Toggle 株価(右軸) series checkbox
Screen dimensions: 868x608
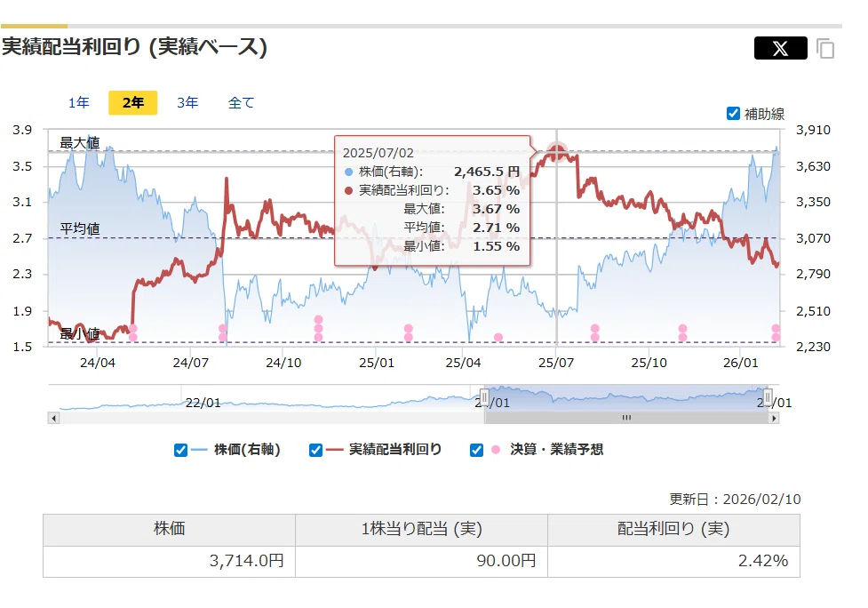tap(180, 450)
